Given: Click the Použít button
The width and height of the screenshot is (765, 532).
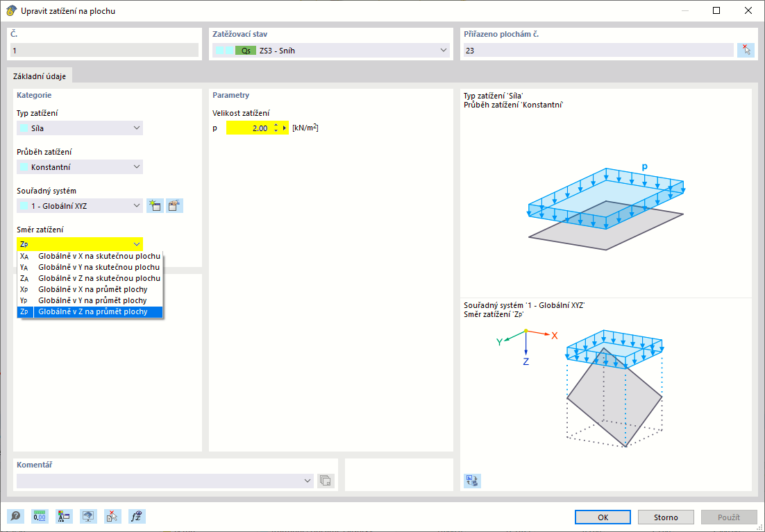Looking at the screenshot, I should tap(729, 517).
